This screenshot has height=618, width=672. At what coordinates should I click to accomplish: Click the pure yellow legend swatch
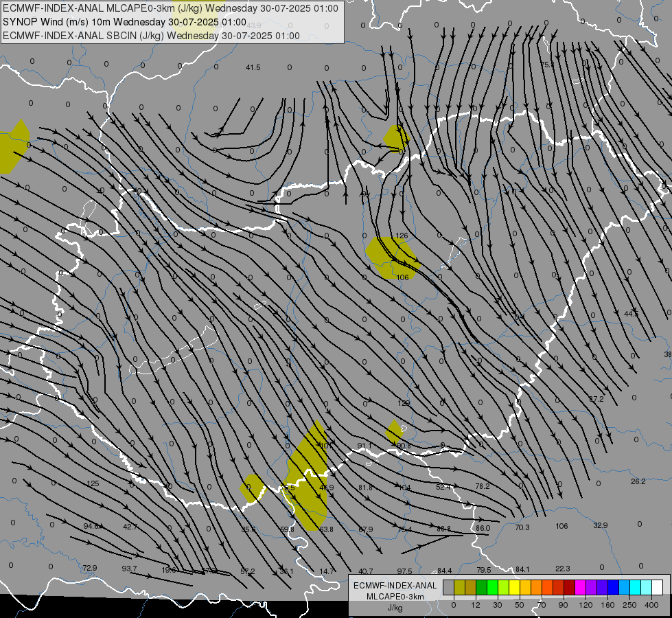coord(515,587)
